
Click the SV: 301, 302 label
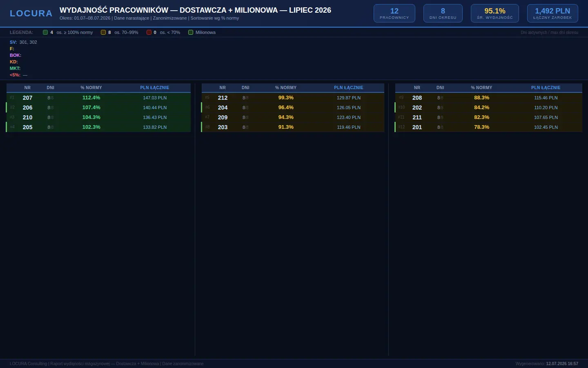point(23,42)
